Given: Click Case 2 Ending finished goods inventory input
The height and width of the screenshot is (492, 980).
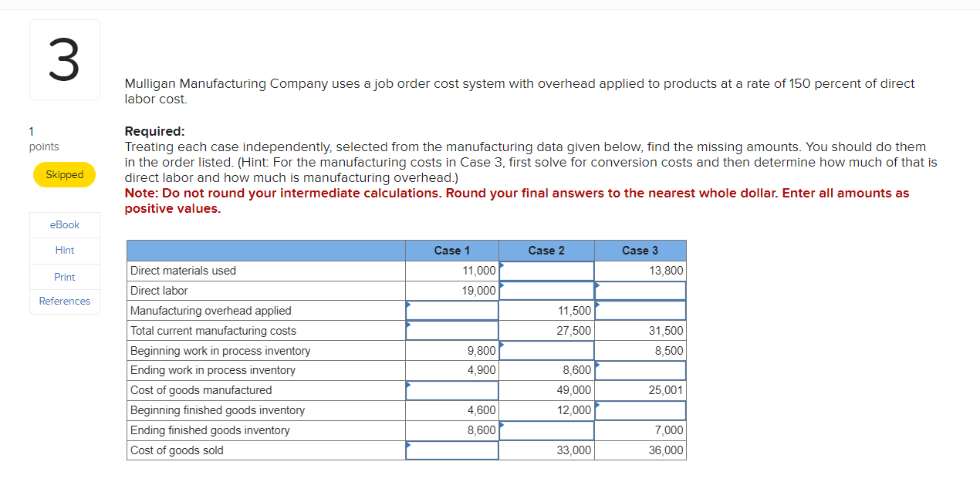Looking at the screenshot, I should point(547,430).
